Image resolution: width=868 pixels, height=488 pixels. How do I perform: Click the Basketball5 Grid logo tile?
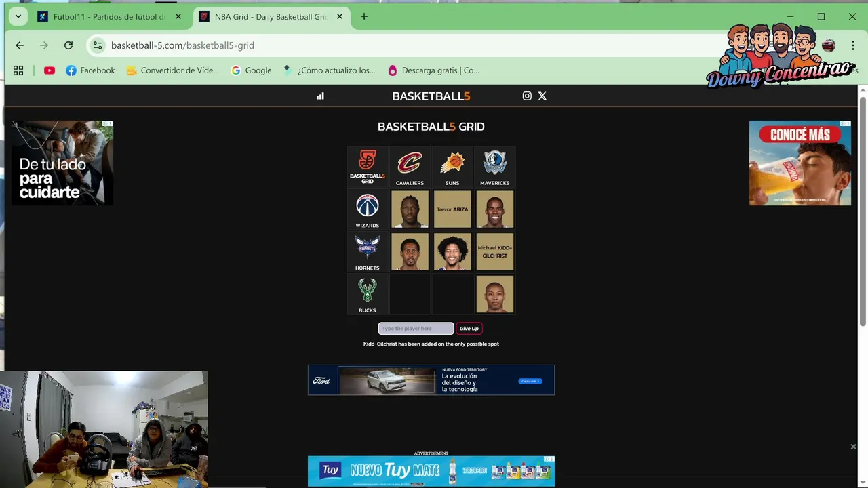368,167
